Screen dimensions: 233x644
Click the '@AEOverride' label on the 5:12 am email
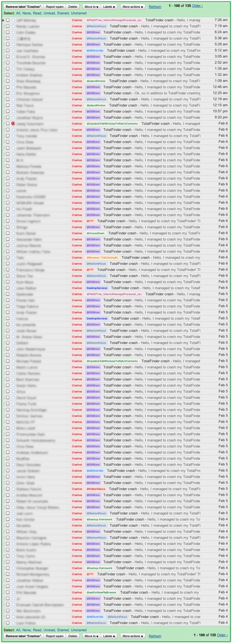[x=95, y=51]
